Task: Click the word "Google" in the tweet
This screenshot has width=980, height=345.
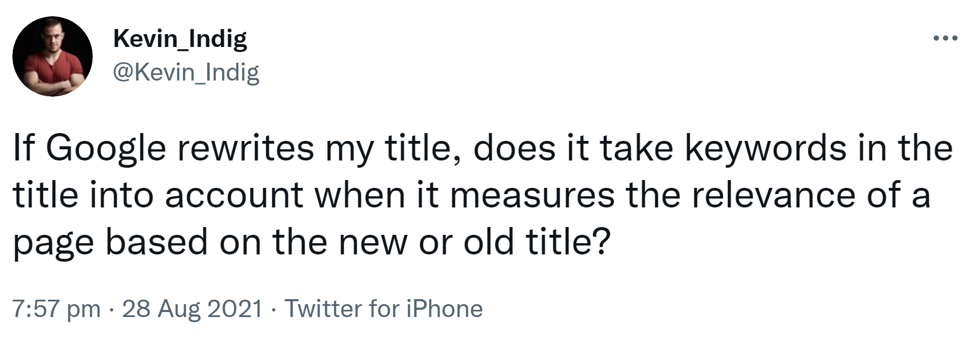Action: tap(106, 149)
